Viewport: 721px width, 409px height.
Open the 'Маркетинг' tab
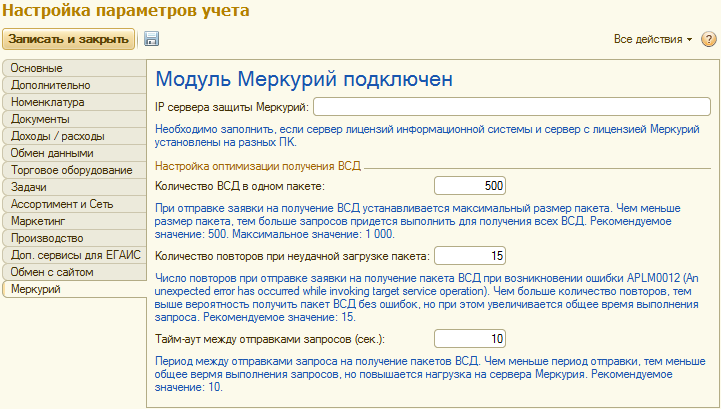click(x=74, y=221)
